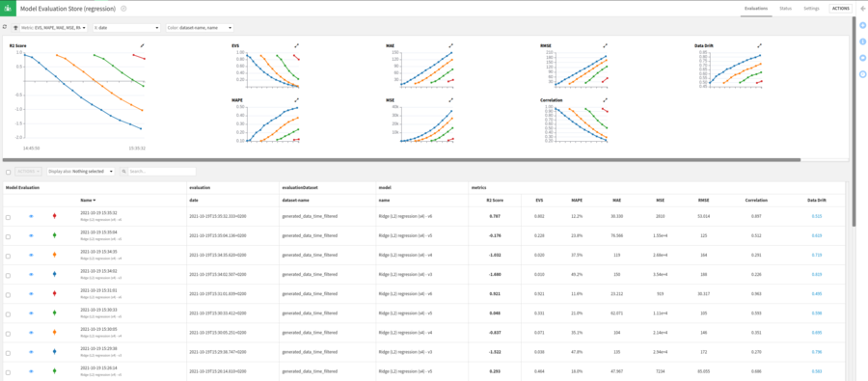Screen dimensions: 868x381
Task: Click the R2 Score value 0.787
Action: (x=496, y=216)
